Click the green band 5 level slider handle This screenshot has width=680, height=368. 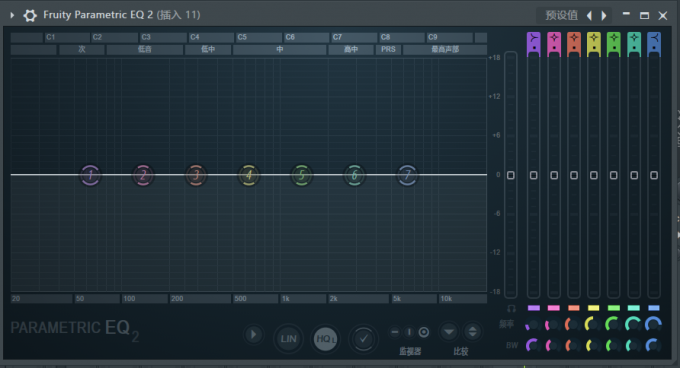614,175
